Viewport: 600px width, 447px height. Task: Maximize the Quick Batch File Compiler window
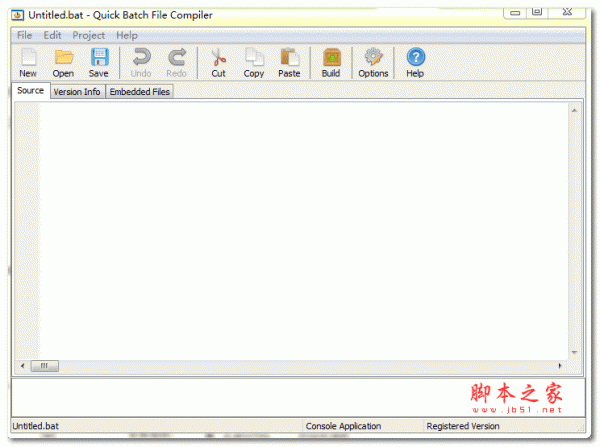point(537,12)
